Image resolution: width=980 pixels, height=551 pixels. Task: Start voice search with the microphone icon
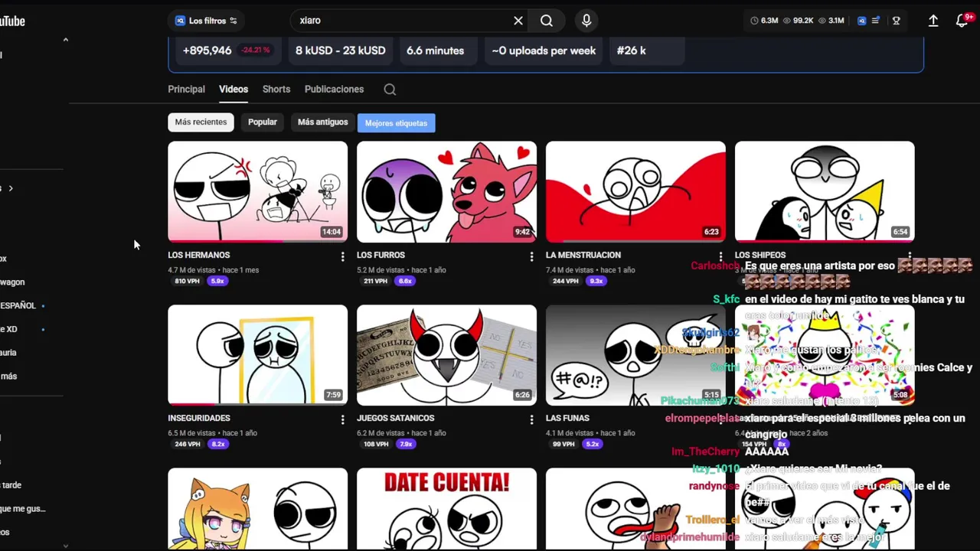pos(586,21)
